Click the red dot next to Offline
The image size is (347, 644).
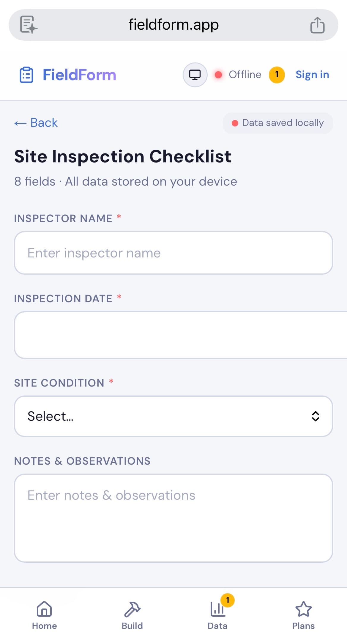pyautogui.click(x=219, y=75)
